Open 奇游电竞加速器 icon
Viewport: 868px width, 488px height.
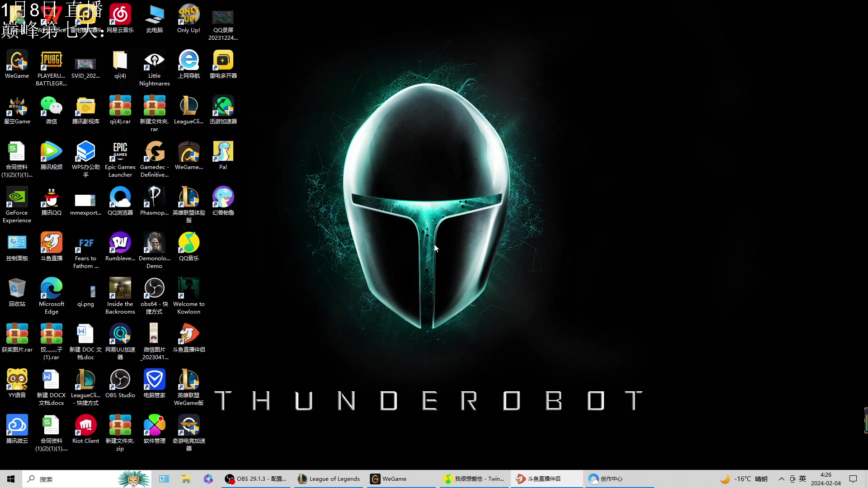point(189,433)
